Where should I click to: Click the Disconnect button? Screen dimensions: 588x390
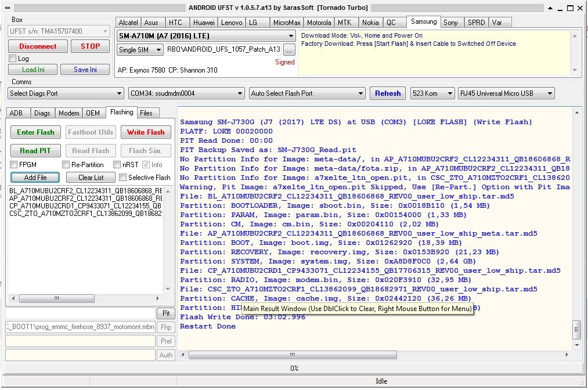38,46
